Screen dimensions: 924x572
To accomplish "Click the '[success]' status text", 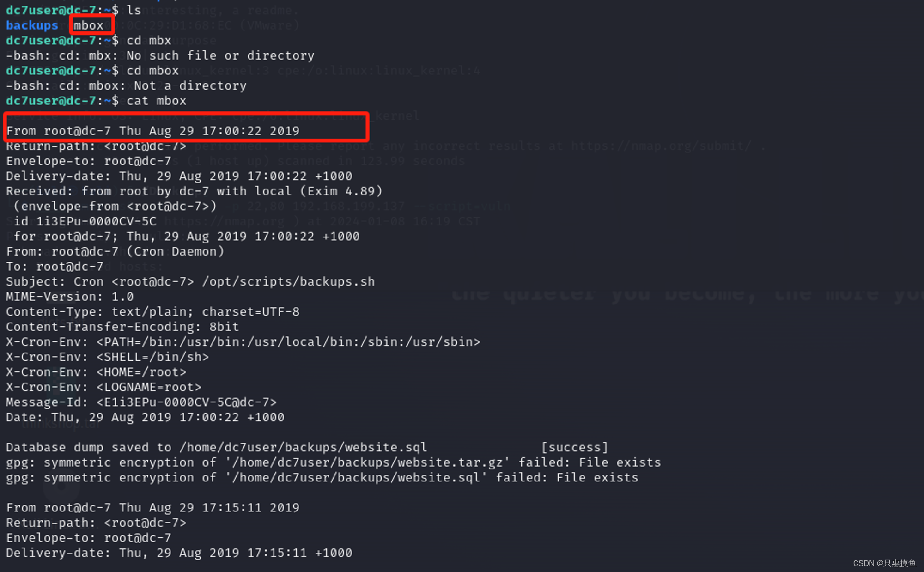I will tap(575, 447).
